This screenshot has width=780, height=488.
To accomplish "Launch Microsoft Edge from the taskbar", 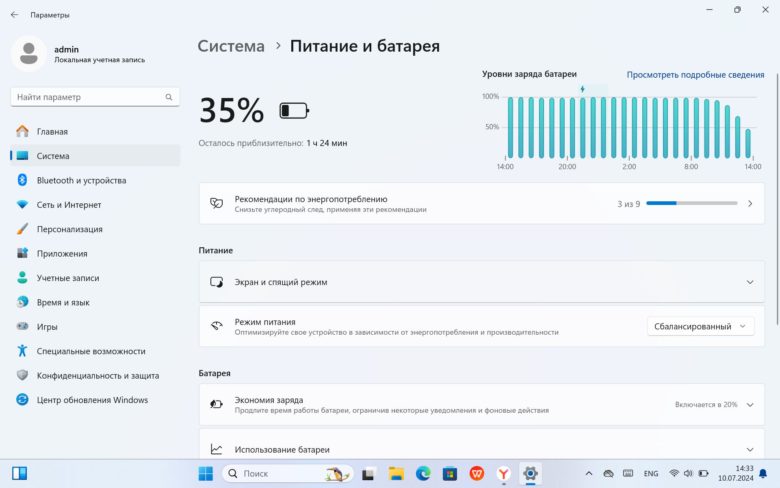I will tap(423, 474).
